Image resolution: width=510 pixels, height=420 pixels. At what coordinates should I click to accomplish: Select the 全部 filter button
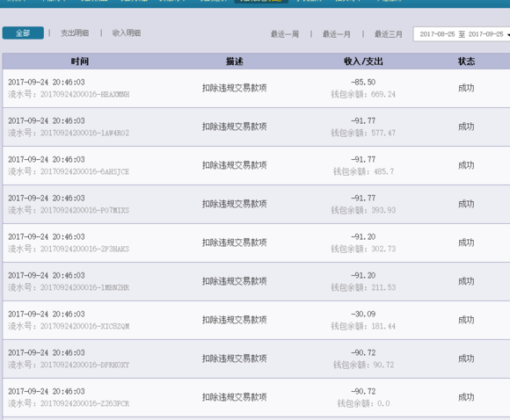click(23, 33)
